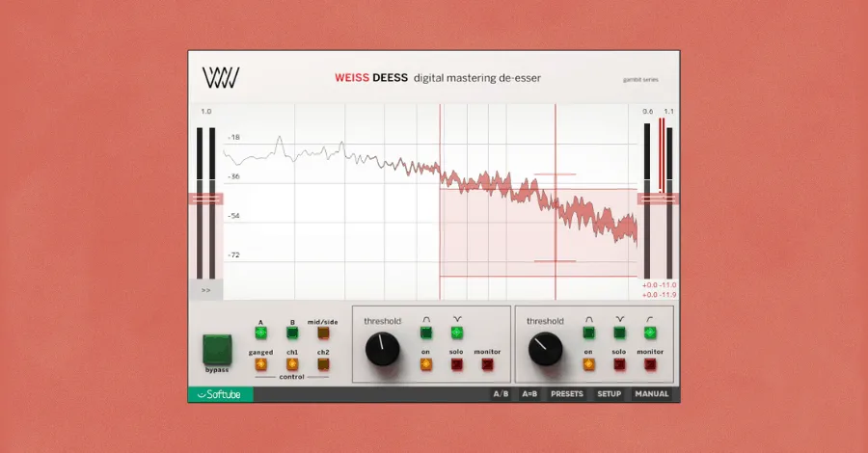The width and height of the screenshot is (868, 453).
Task: Click the -72 dB scale label
Action: [233, 255]
